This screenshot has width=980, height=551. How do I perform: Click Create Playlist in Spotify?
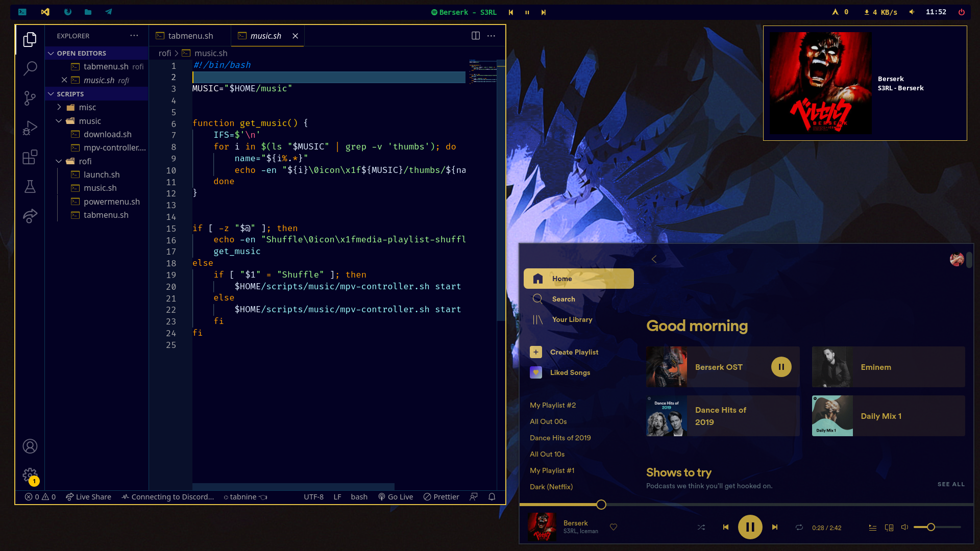(x=574, y=352)
